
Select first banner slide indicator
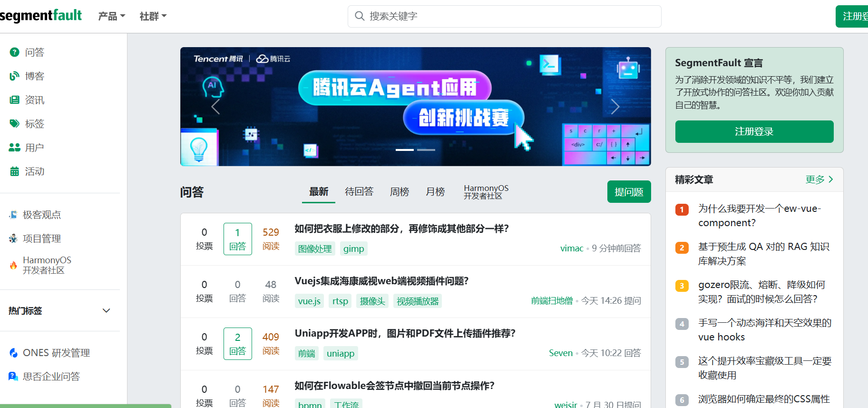405,150
